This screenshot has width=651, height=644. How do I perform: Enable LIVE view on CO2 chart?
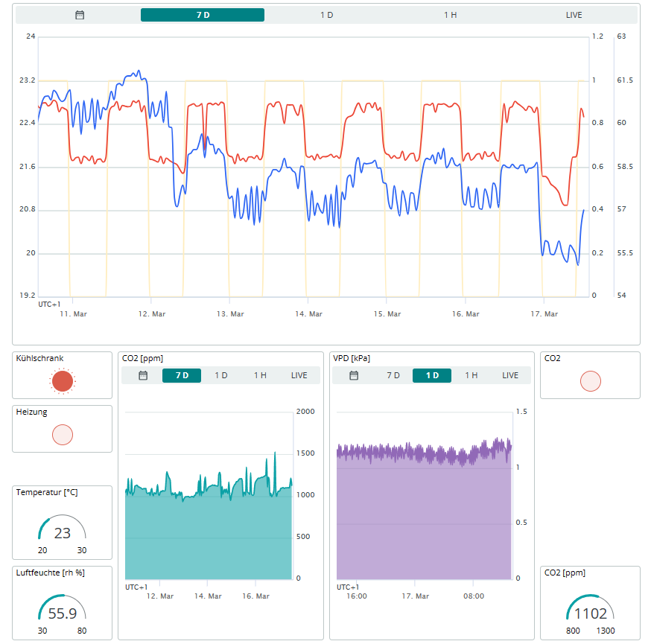299,375
